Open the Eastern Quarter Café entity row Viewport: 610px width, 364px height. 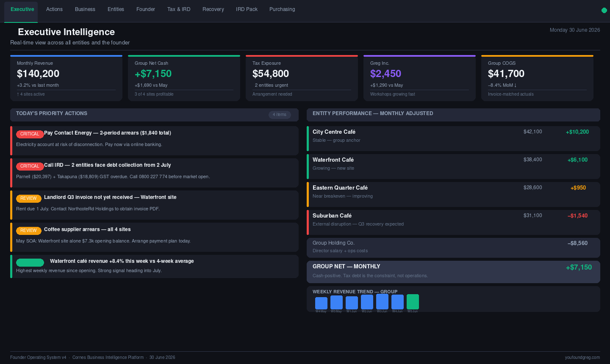point(453,194)
